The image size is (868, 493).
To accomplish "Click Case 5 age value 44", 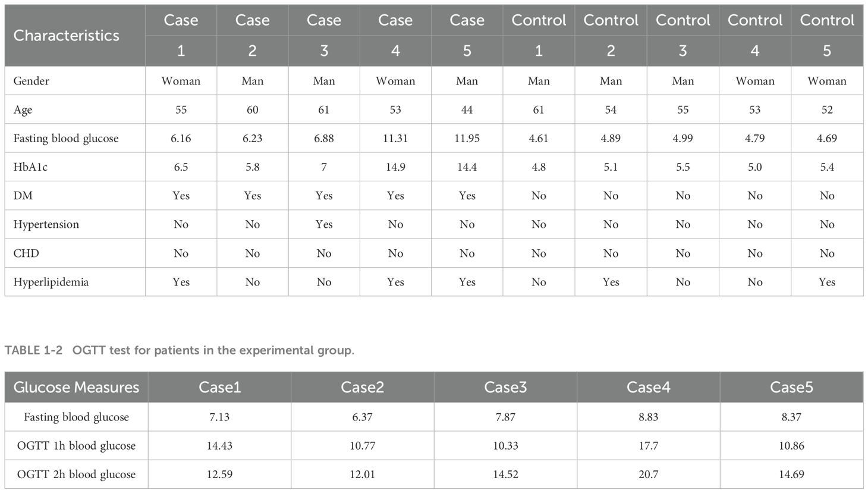I will tap(467, 110).
